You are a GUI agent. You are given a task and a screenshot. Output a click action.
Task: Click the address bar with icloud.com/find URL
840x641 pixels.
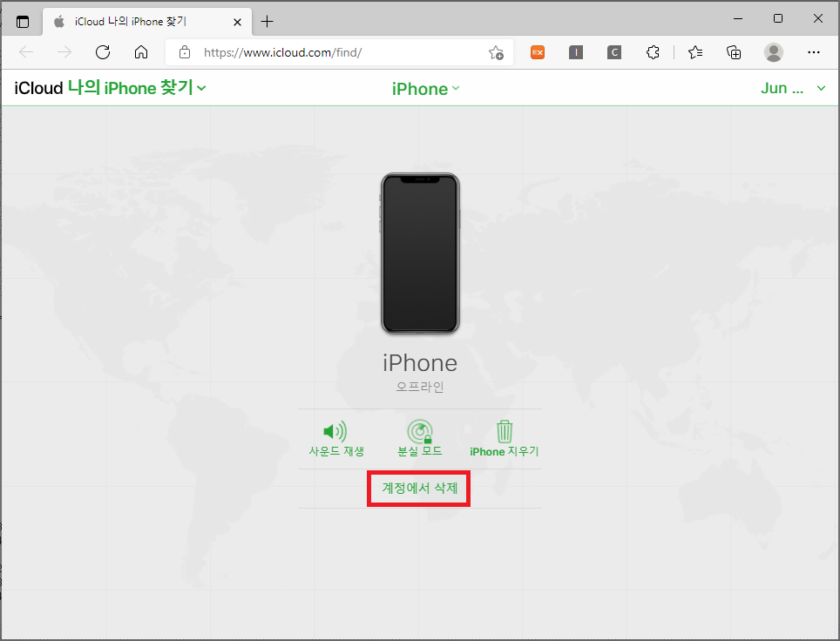click(x=339, y=52)
